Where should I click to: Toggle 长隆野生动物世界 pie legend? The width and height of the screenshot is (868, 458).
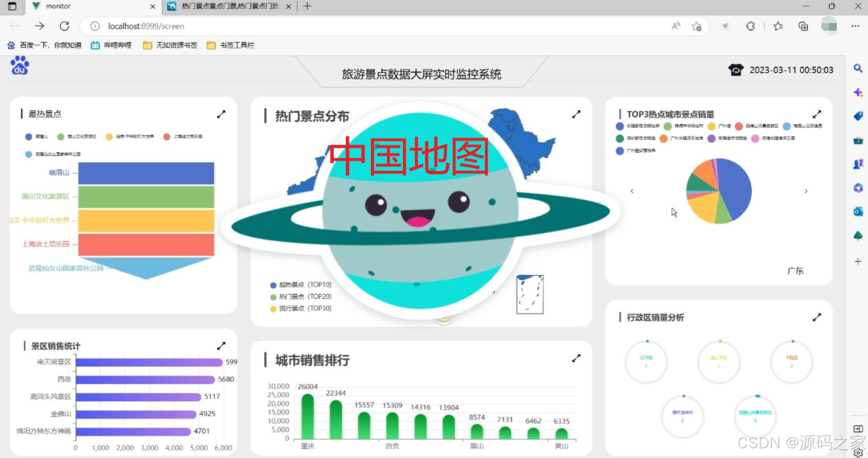tap(638, 126)
